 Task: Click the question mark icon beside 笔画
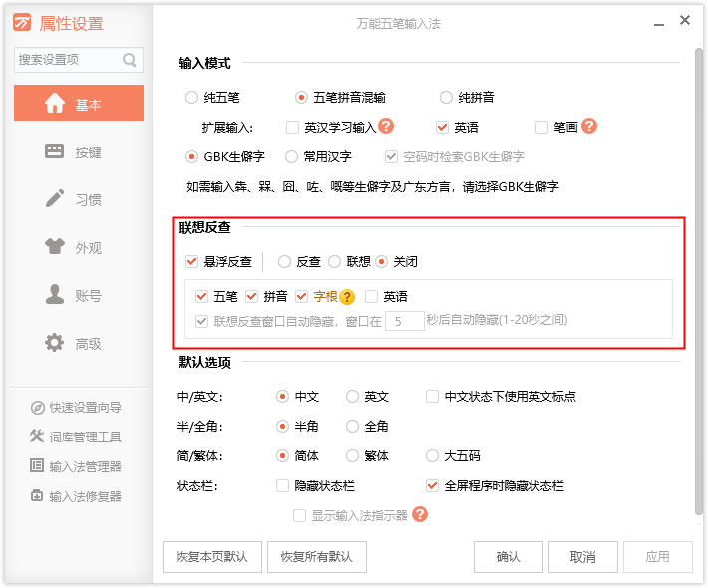589,127
